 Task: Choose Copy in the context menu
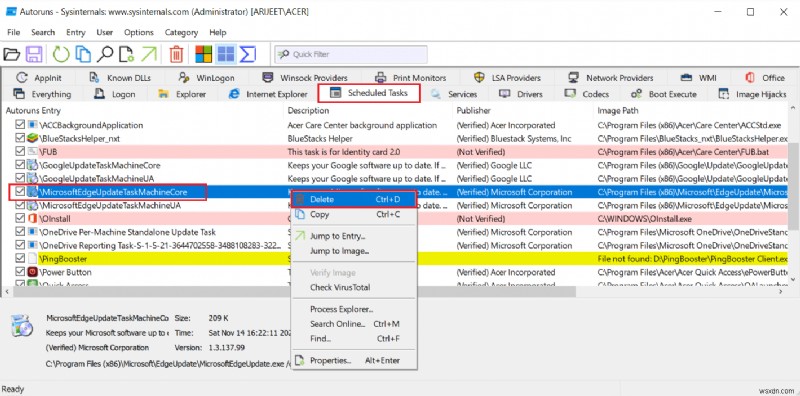point(354,214)
